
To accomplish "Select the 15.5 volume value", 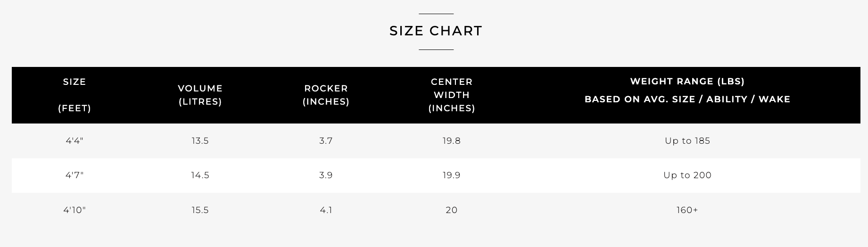I will click(x=200, y=210).
